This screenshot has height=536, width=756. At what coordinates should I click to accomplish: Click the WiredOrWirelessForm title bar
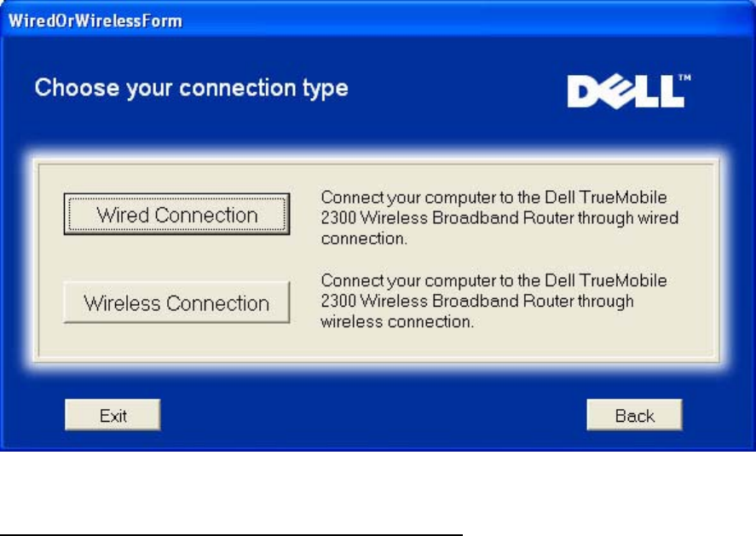341,19
